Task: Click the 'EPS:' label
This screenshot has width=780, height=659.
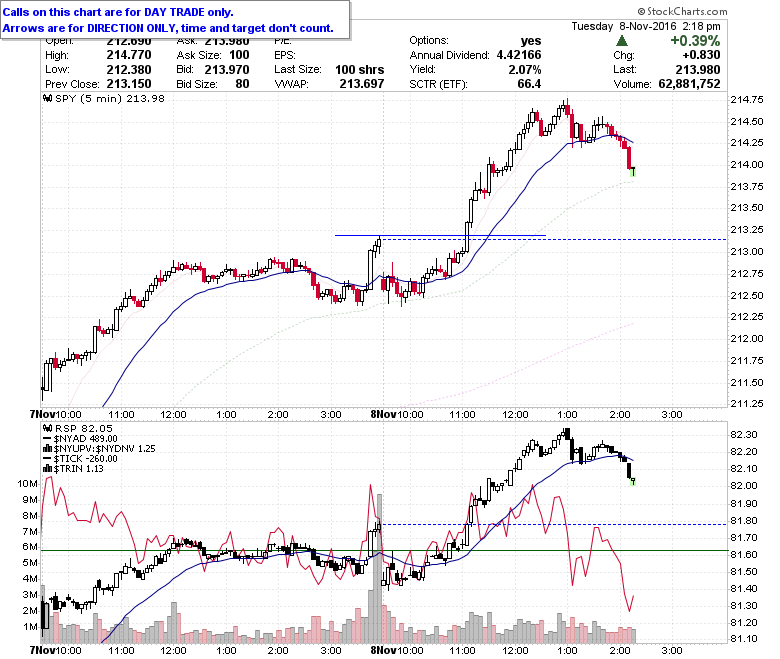Action: point(285,55)
